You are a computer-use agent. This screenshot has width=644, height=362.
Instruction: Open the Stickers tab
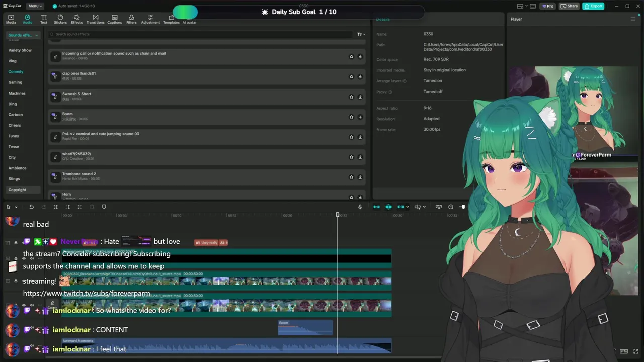(60, 19)
